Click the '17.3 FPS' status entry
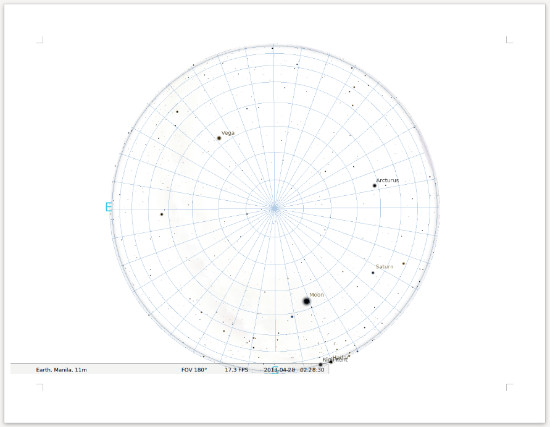This screenshot has width=550, height=427. tap(236, 370)
